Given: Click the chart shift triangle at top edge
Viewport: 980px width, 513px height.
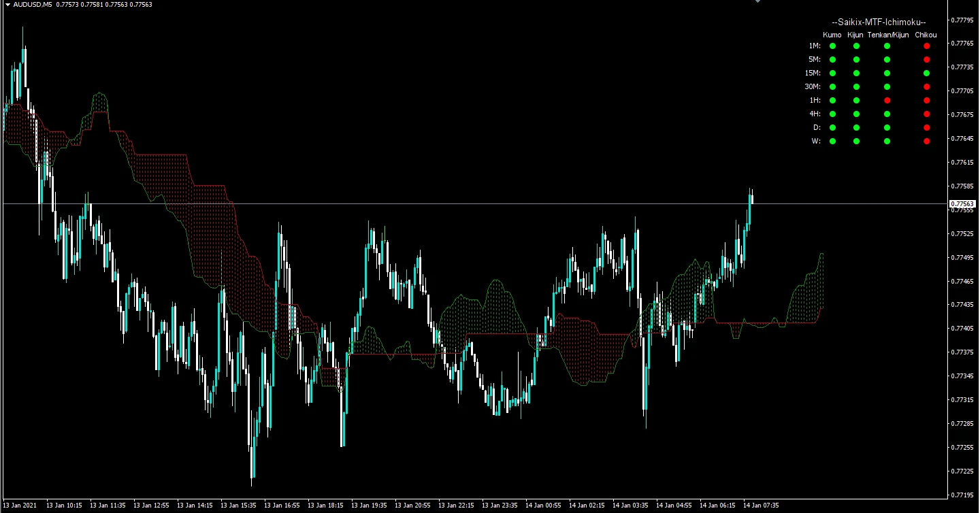Looking at the screenshot, I should (x=757, y=2).
